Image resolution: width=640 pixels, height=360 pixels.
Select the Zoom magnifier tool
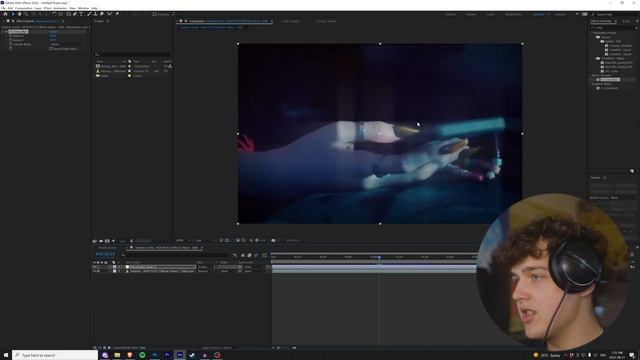click(x=26, y=14)
